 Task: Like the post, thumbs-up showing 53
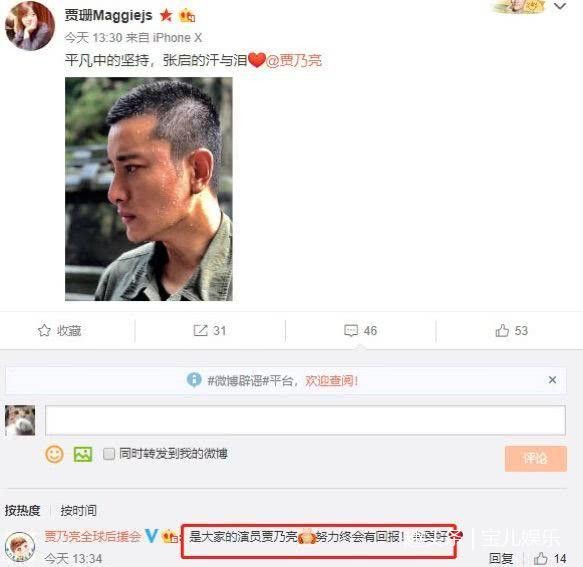[502, 330]
